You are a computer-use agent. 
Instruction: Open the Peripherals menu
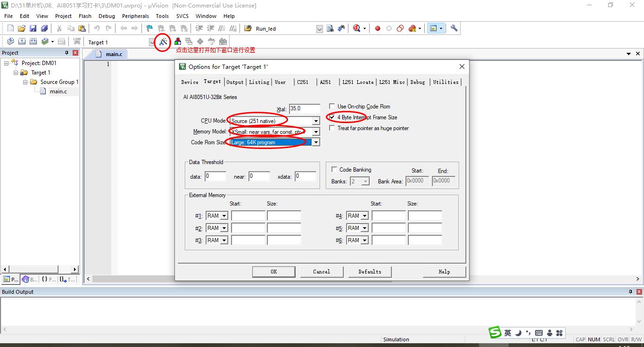(135, 16)
